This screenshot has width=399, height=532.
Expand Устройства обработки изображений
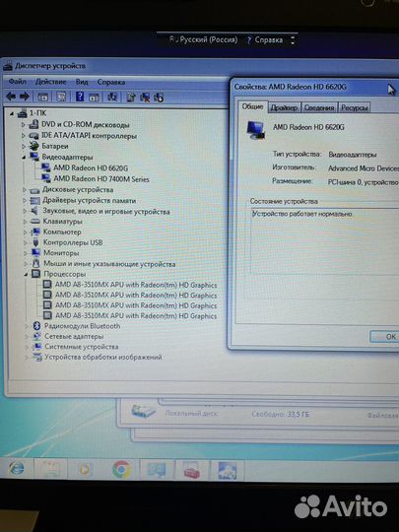point(28,358)
